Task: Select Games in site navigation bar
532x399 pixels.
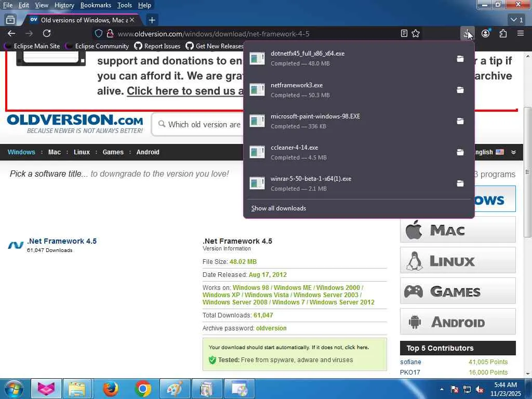Action: [x=113, y=152]
